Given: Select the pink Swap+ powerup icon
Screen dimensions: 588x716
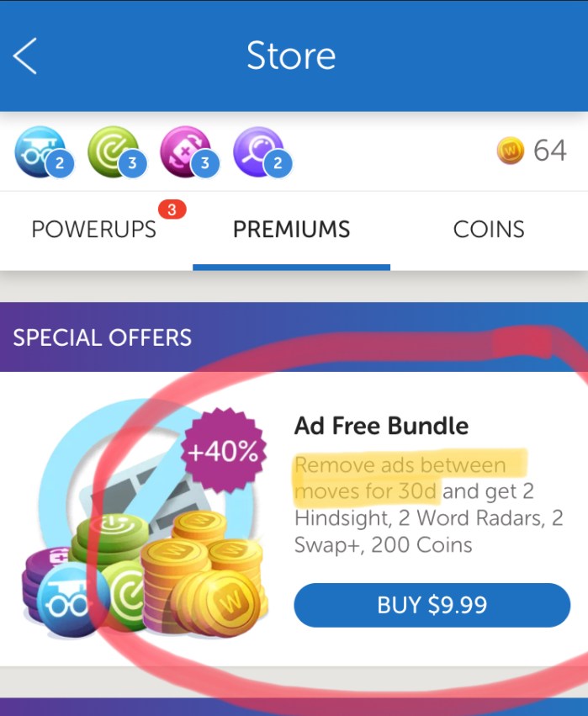Looking at the screenshot, I should tap(187, 151).
